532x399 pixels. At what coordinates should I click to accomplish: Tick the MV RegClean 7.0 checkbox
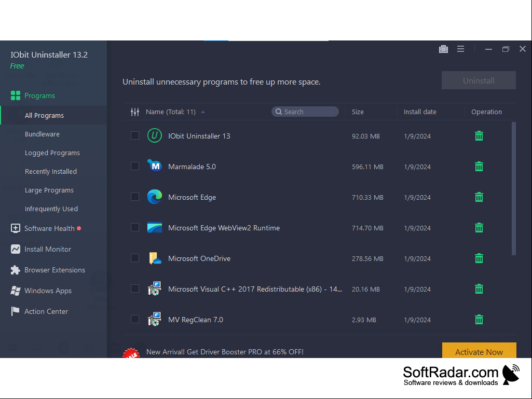(x=135, y=319)
